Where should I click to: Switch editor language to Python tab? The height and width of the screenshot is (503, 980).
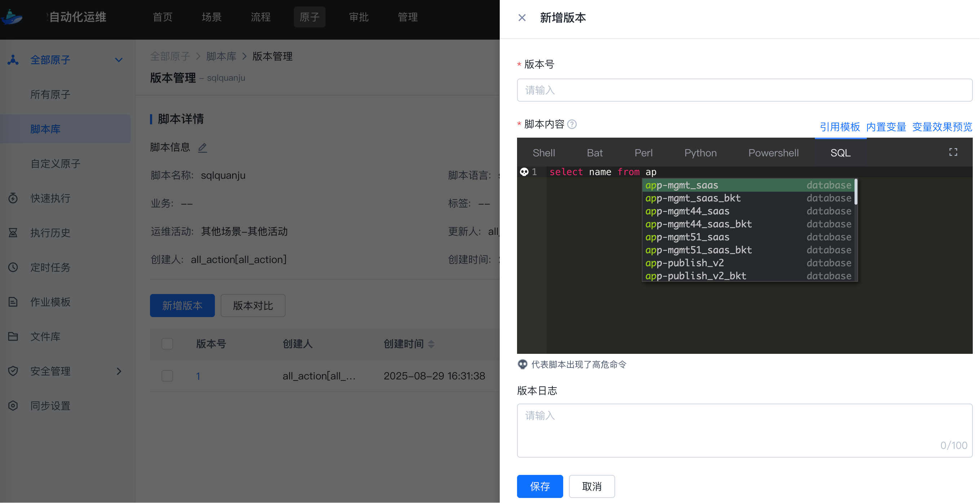click(700, 153)
